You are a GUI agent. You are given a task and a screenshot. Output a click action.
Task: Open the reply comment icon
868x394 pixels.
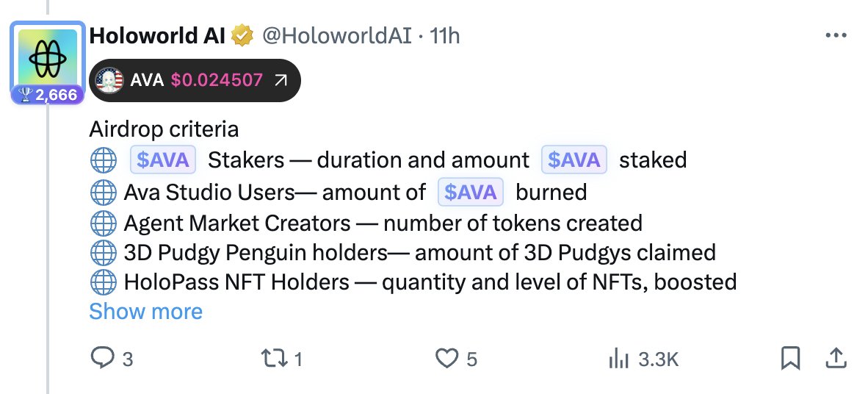[x=102, y=359]
